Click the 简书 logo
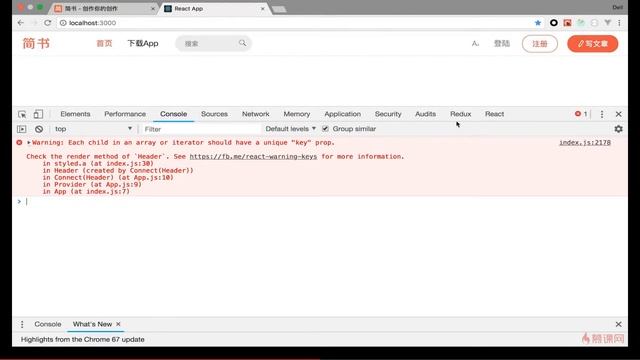This screenshot has height=360, width=640. pos(36,43)
